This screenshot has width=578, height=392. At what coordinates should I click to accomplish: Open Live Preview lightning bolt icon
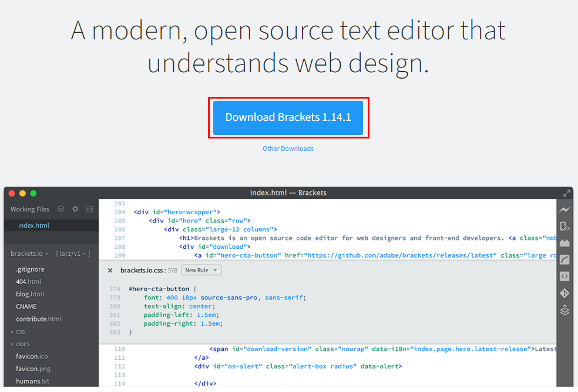(x=564, y=209)
